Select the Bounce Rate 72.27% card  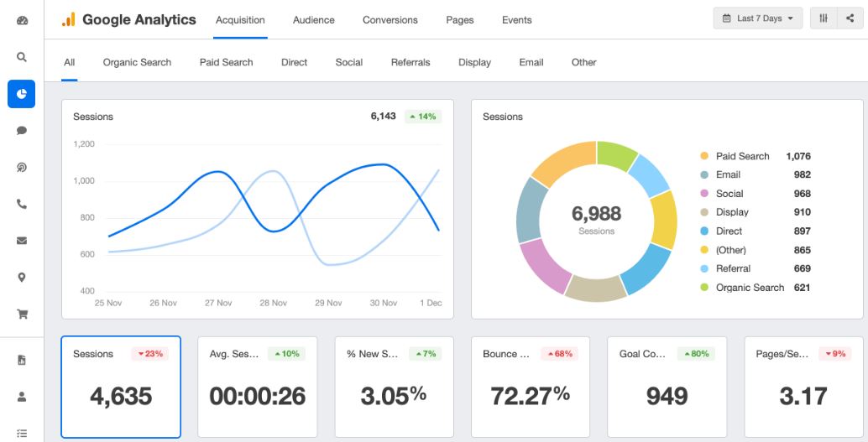[531, 387]
